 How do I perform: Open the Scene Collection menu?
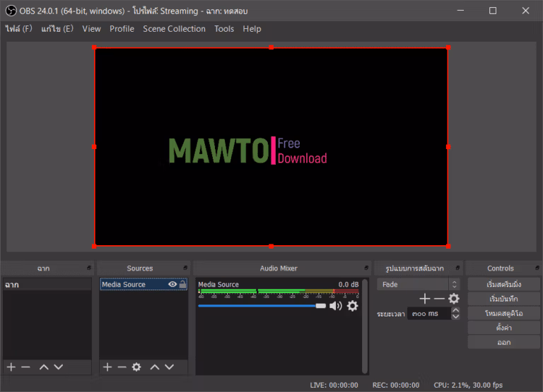[x=174, y=29]
